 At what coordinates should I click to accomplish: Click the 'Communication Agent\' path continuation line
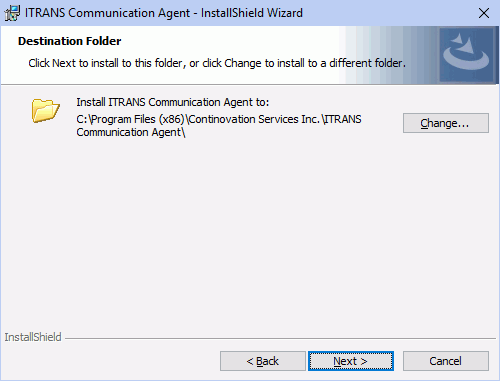click(x=131, y=132)
